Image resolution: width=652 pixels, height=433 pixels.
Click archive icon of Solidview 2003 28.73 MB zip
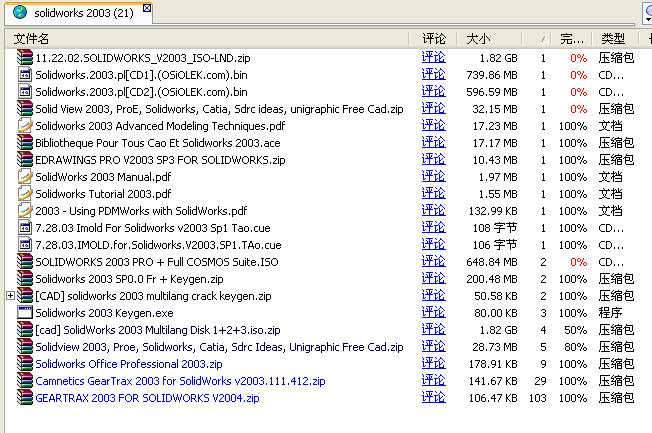[x=25, y=347]
